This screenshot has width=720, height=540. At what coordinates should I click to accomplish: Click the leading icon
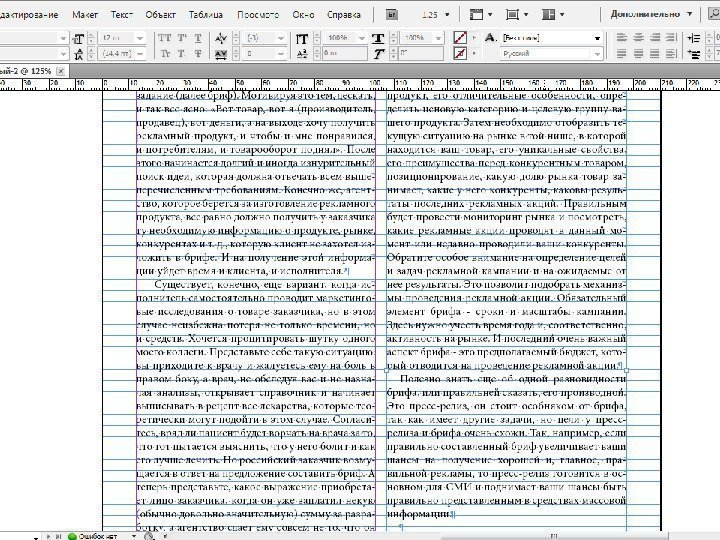point(79,54)
